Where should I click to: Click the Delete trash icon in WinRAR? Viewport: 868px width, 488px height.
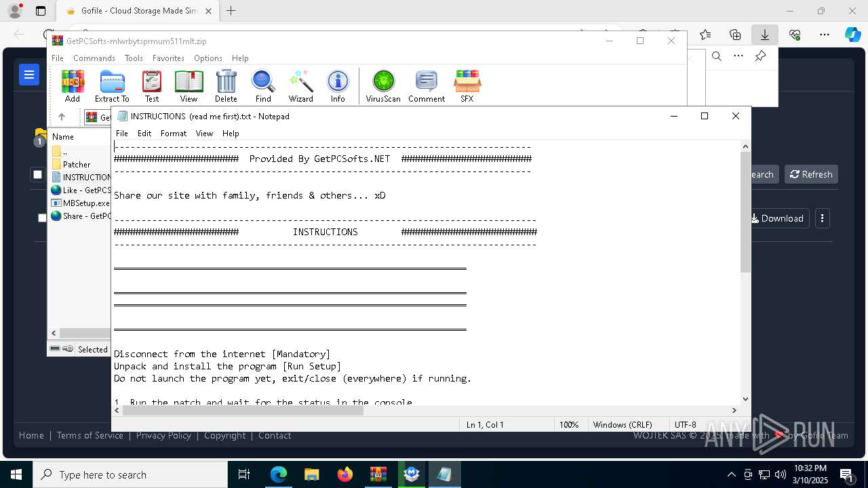[226, 86]
